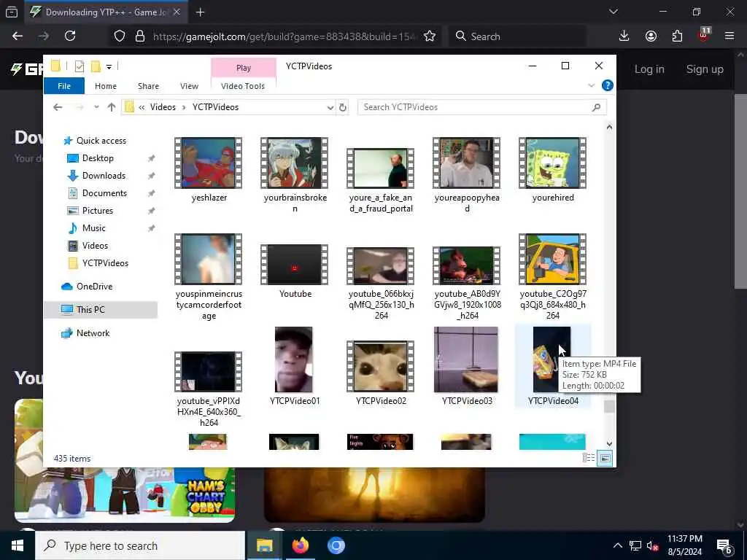Open Windows Start menu
Viewport: 747px width, 560px height.
pos(18,545)
